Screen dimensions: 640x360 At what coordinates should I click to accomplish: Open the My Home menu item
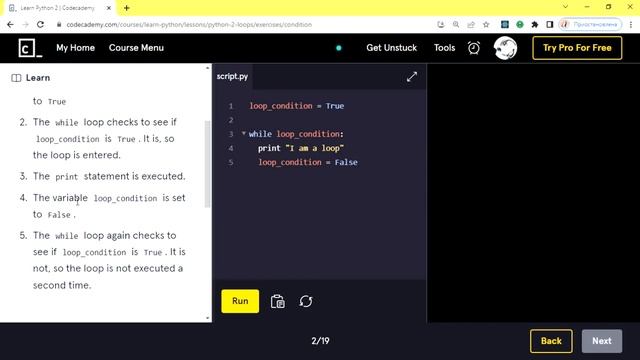coord(76,48)
